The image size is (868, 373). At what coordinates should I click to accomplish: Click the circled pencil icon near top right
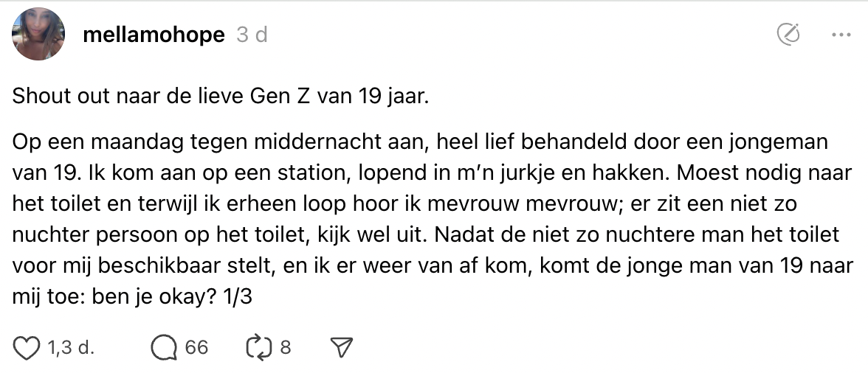point(789,34)
